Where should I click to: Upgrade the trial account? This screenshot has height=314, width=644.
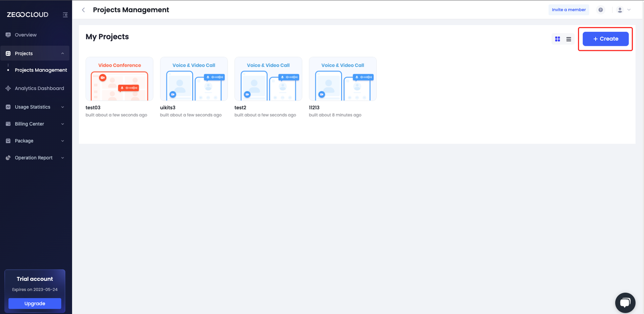(x=35, y=303)
